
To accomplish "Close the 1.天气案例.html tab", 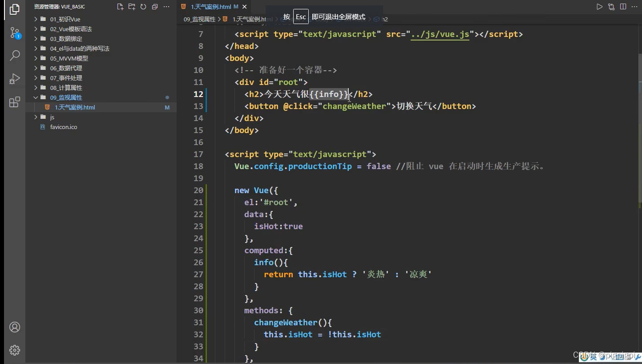I will (x=245, y=7).
